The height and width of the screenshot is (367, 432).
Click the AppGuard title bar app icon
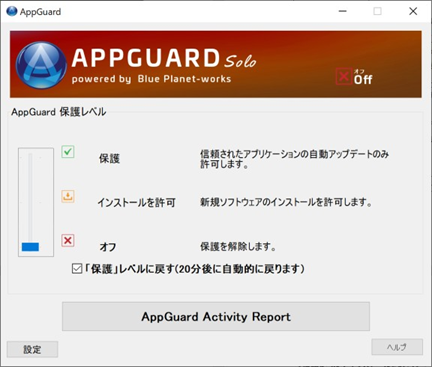point(12,11)
